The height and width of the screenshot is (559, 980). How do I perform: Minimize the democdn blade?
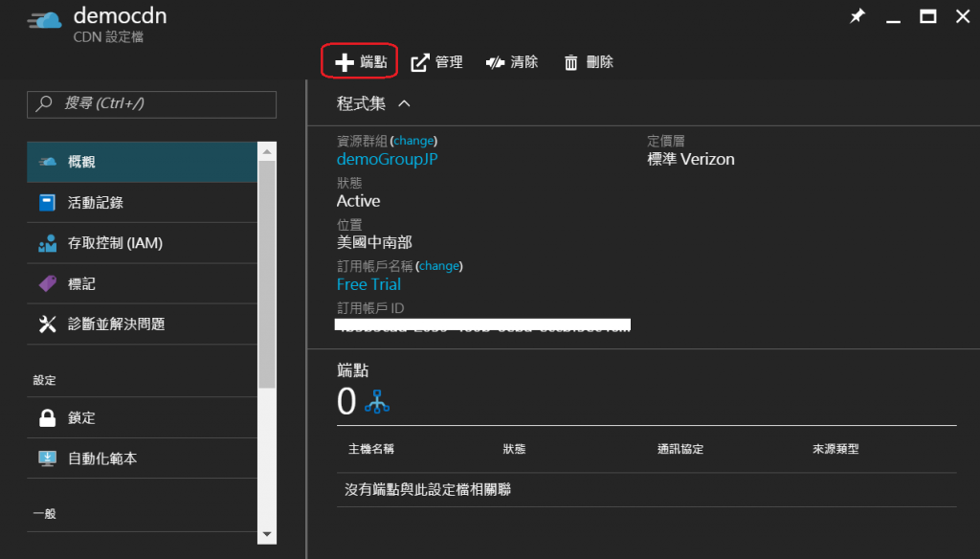pyautogui.click(x=893, y=21)
